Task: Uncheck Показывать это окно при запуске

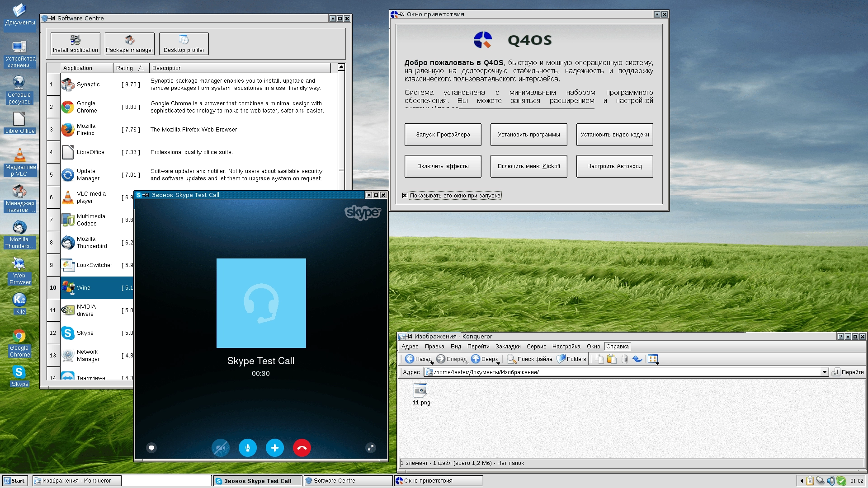Action: pyautogui.click(x=405, y=196)
